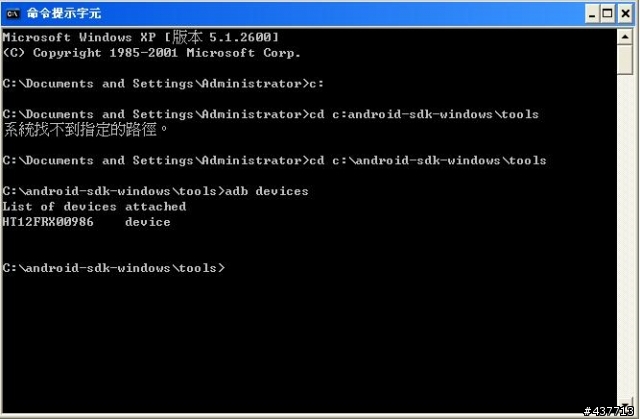Screen dimensions: 640x419
Task: Click the vertical scrollbar thumb
Action: (625, 60)
